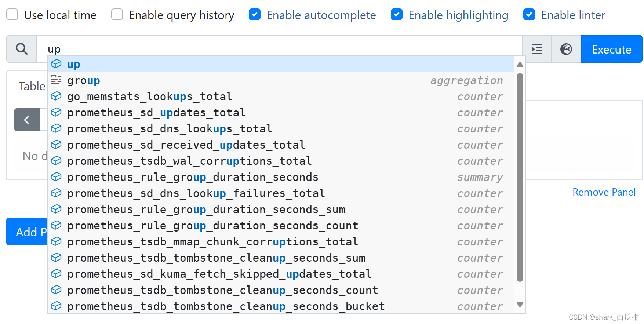Viewport: 644px width, 324px height.
Task: Click the autocomplete scrollbar up arrow
Action: click(x=520, y=65)
